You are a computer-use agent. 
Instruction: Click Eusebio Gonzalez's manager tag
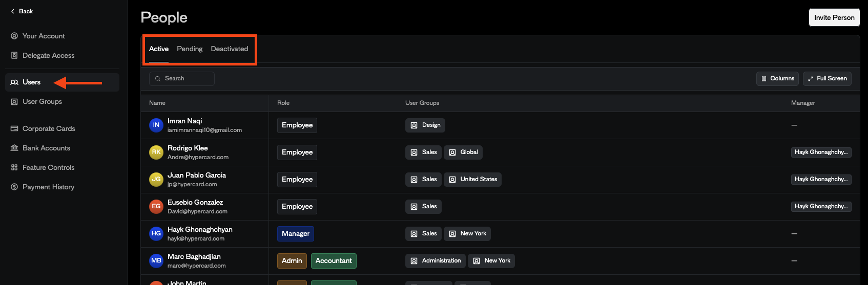tap(821, 207)
